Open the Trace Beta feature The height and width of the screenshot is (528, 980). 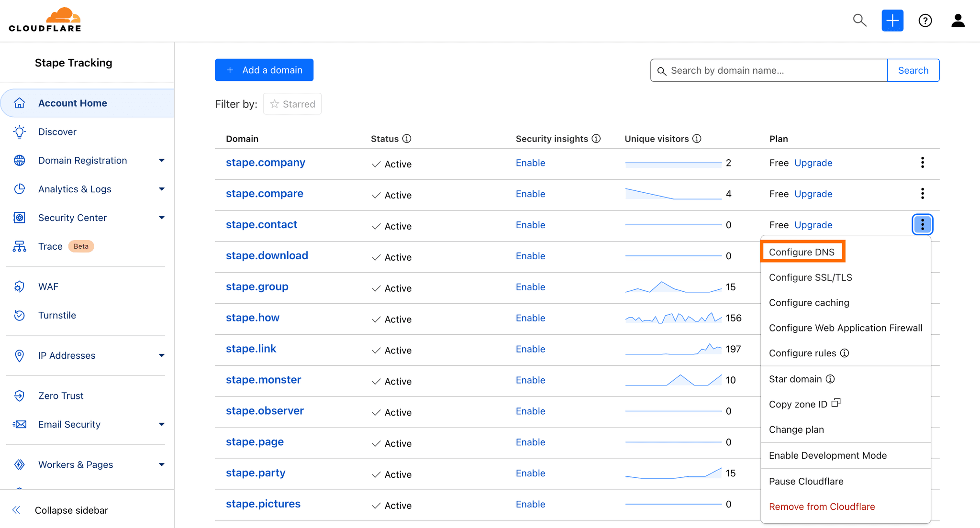pos(50,246)
